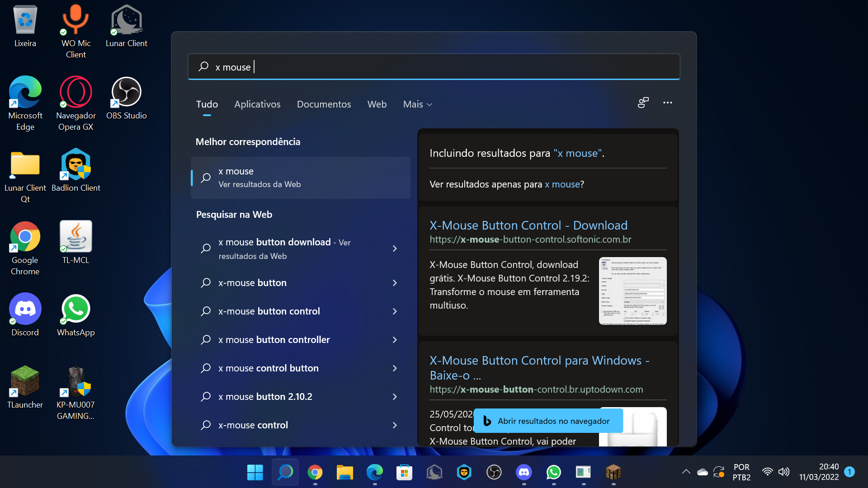Click 'Abrir resultados no navegador' button
This screenshot has height=488, width=868.
pyautogui.click(x=548, y=421)
